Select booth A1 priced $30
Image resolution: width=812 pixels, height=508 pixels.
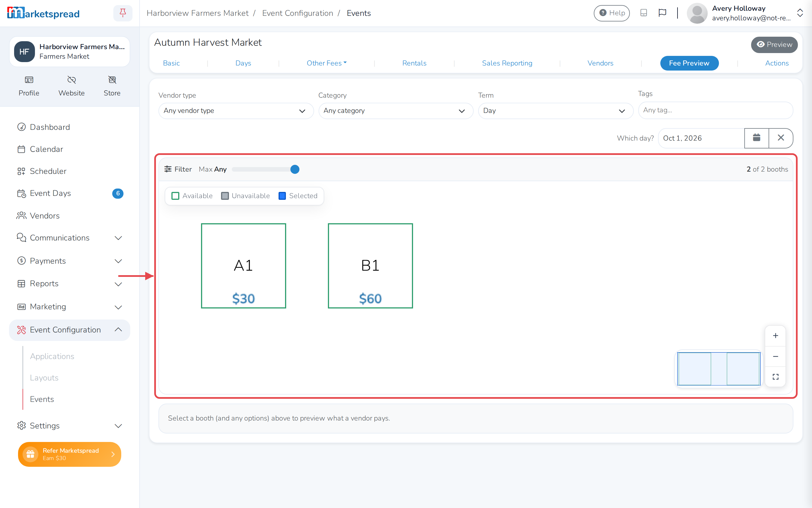[x=243, y=266]
